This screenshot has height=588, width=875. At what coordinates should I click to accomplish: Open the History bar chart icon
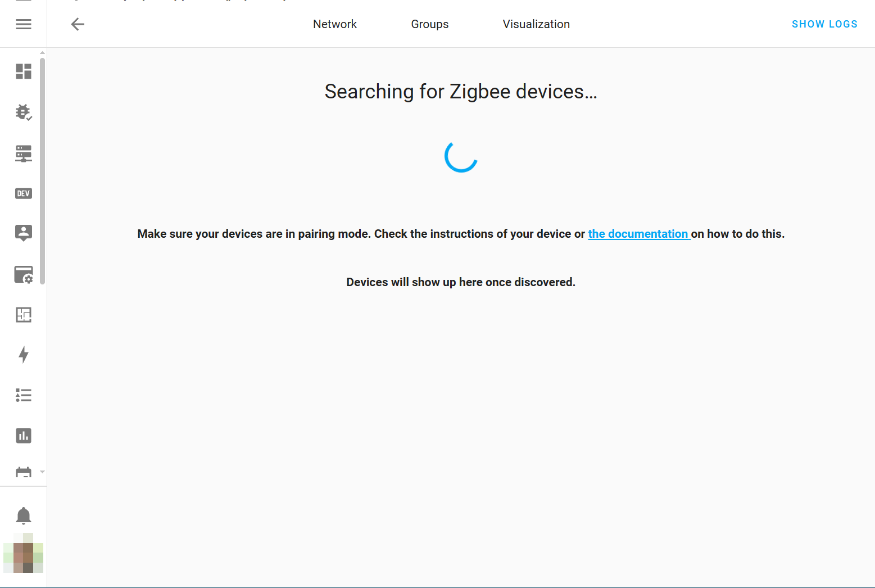[x=24, y=436]
